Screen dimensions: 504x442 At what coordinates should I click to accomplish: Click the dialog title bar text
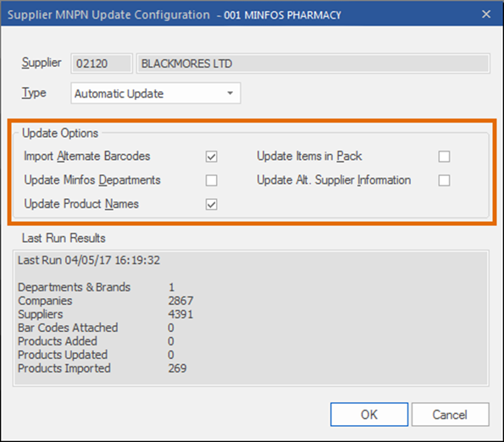point(174,14)
